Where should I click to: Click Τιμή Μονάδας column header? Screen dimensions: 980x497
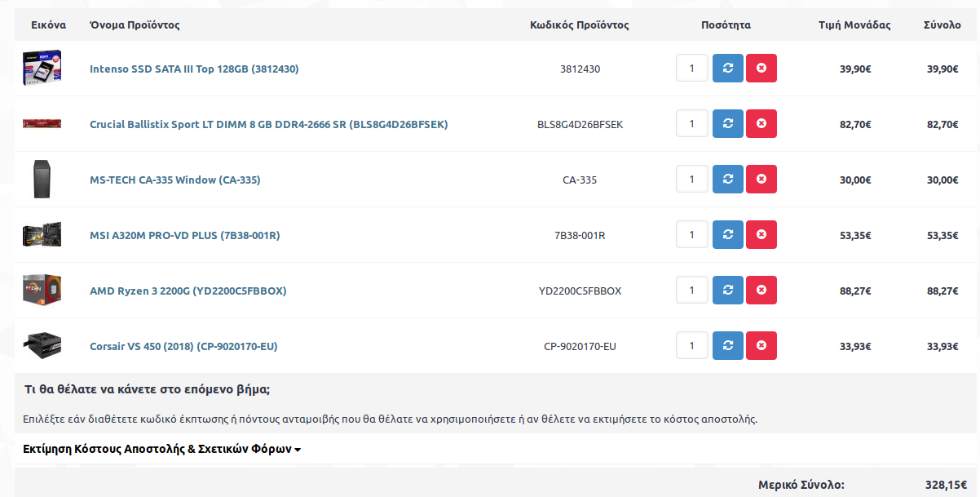click(x=854, y=25)
